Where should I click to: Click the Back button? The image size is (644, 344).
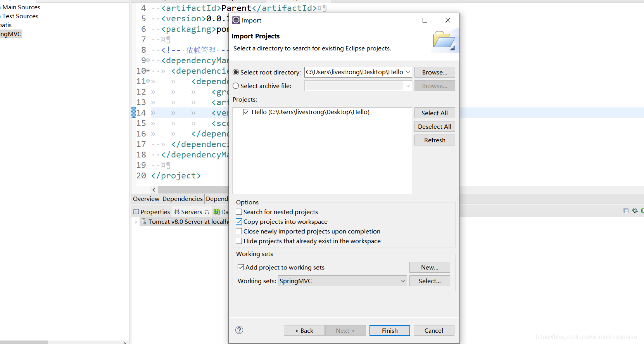tap(304, 330)
